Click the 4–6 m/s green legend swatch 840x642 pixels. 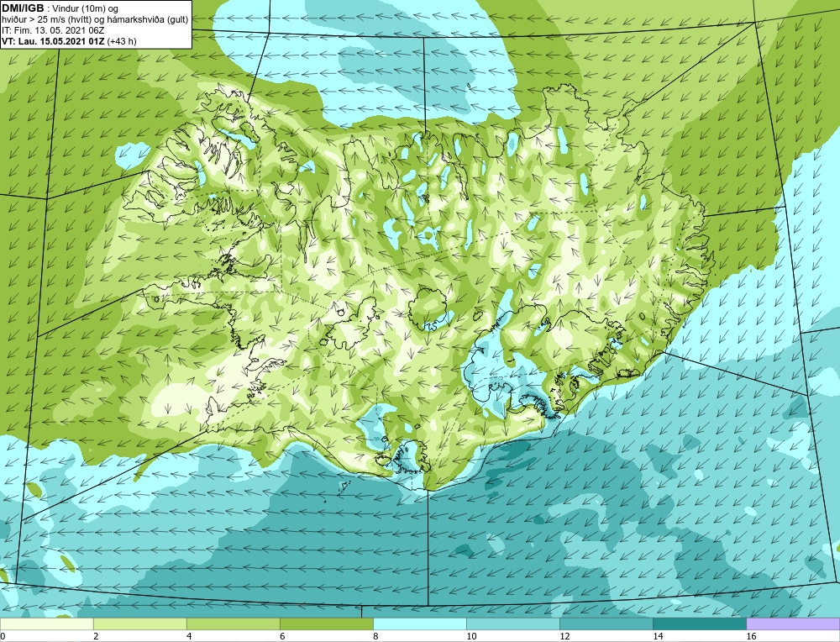(x=233, y=624)
